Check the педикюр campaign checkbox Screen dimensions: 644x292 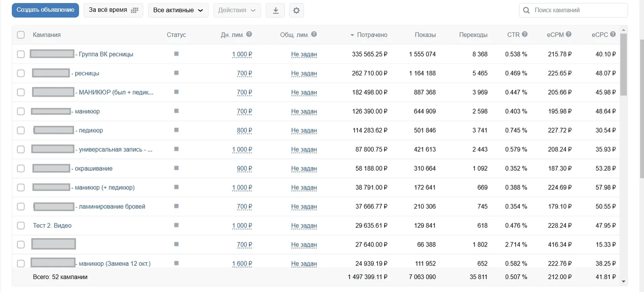coord(21,131)
